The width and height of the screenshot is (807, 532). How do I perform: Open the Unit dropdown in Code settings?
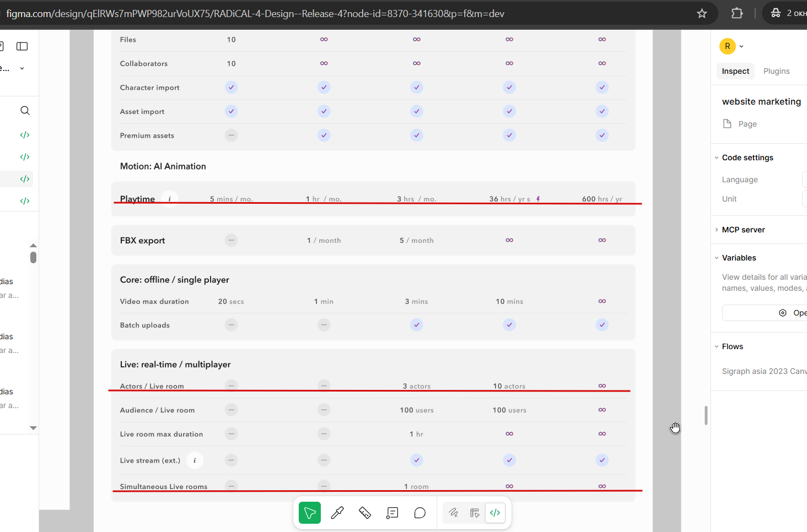804,199
